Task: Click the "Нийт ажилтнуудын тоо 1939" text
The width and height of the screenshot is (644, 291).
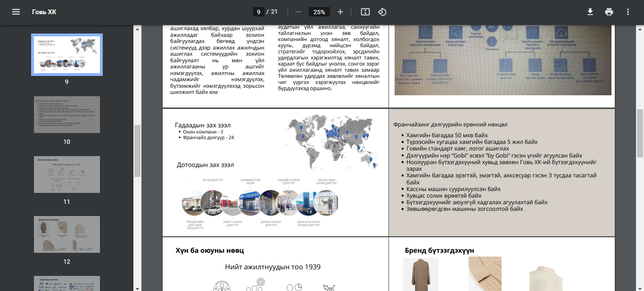Action: click(x=273, y=267)
